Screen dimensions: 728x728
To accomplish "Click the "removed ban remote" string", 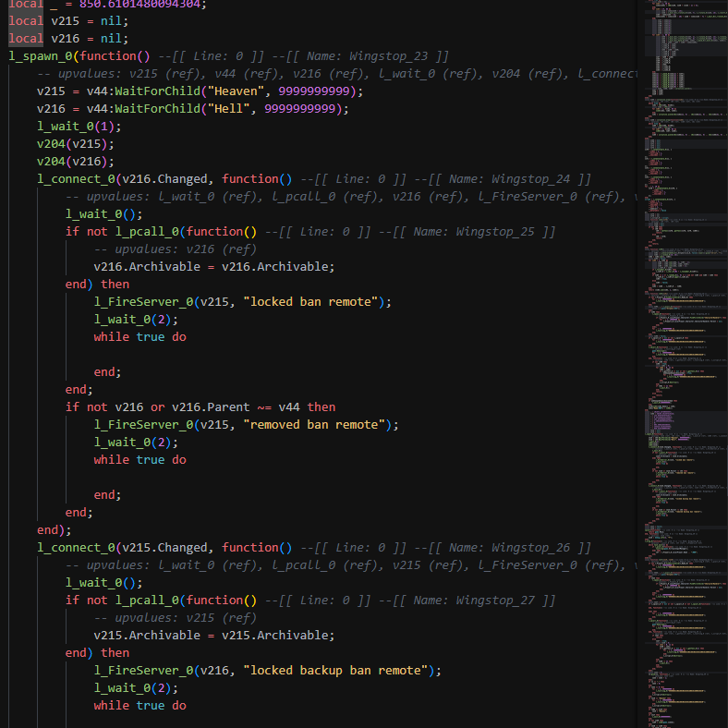I will 314,425.
